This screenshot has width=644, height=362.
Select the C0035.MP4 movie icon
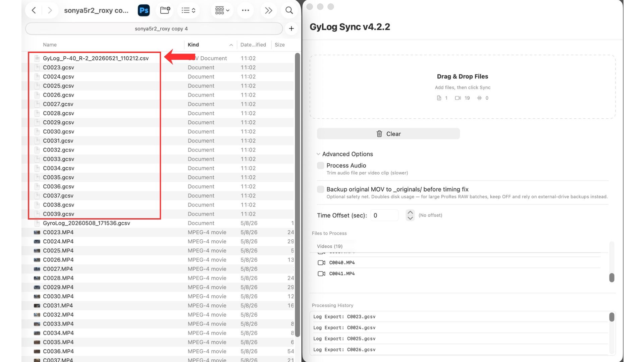[37, 342]
